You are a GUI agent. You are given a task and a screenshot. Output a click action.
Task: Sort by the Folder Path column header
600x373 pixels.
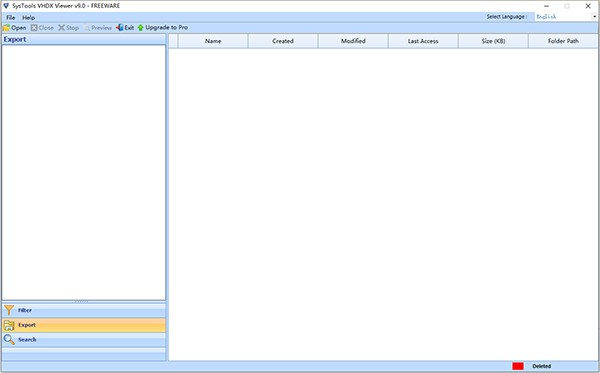(563, 41)
